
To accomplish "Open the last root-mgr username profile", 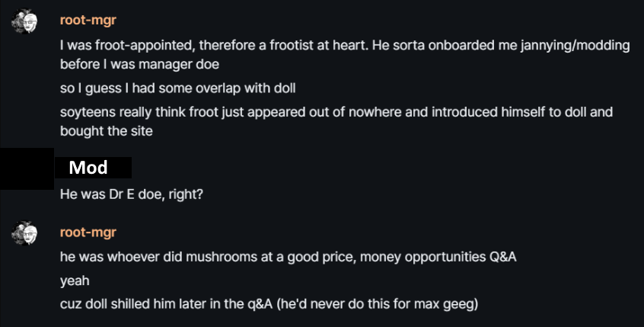I will point(88,232).
